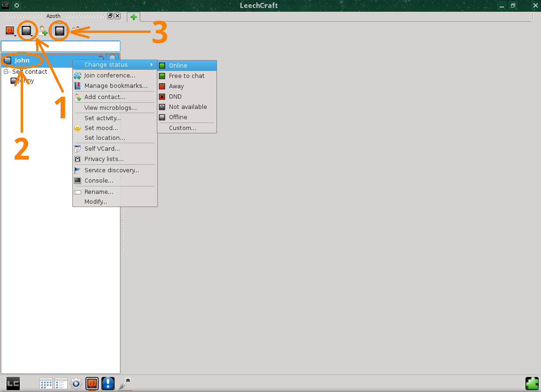Choose Join conference from context menu

(x=115, y=76)
